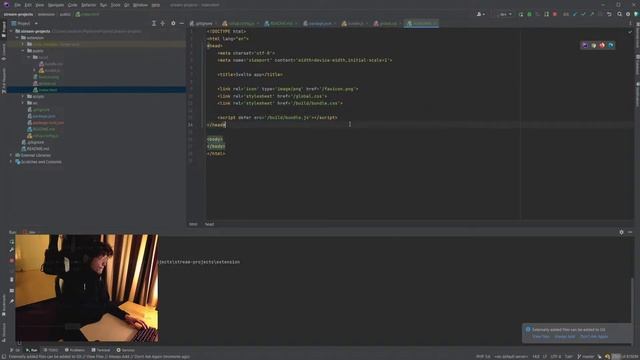This screenshot has width=640, height=360.
Task: Open the Tools menu
Action: (x=116, y=5)
